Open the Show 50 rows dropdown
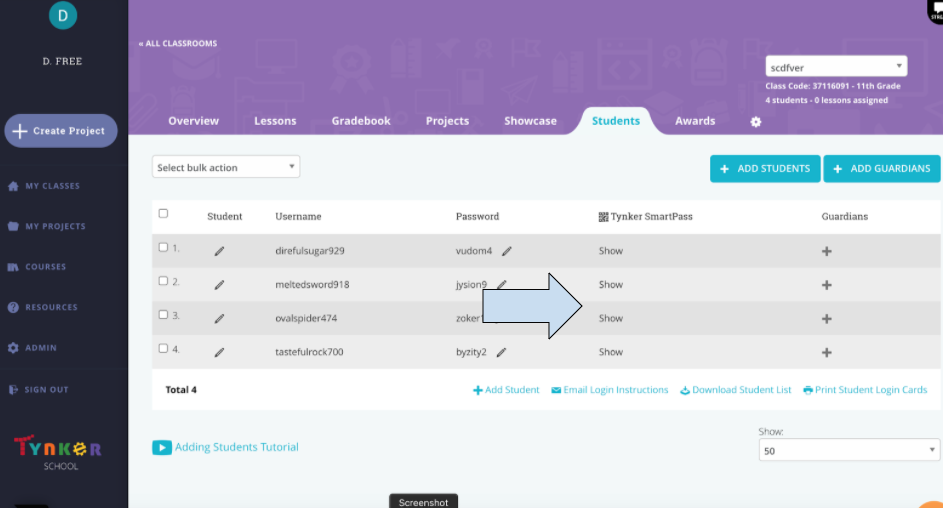 point(849,450)
